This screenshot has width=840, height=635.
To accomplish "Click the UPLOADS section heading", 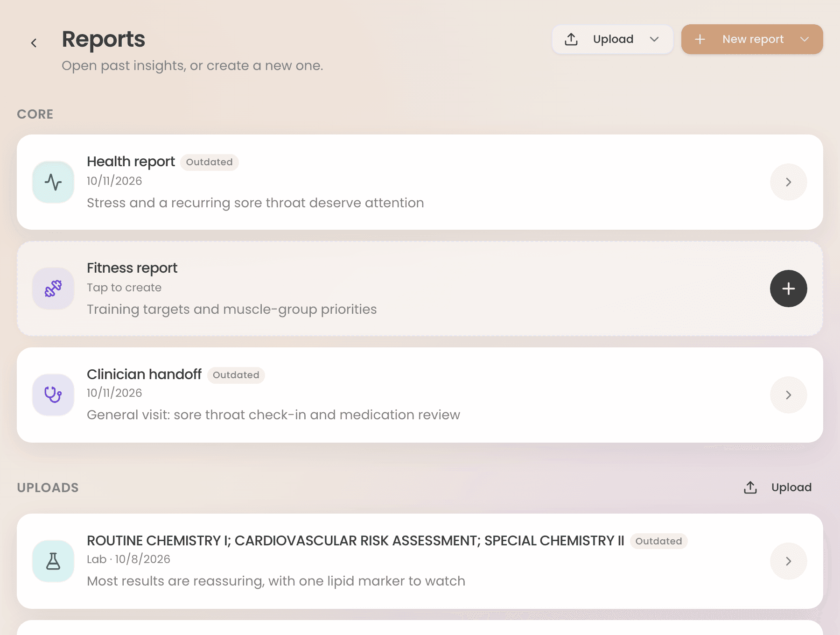I will pos(48,488).
